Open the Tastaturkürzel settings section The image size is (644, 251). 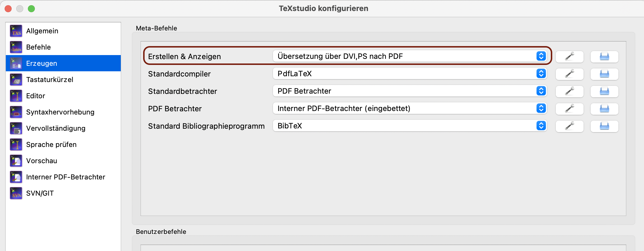50,80
